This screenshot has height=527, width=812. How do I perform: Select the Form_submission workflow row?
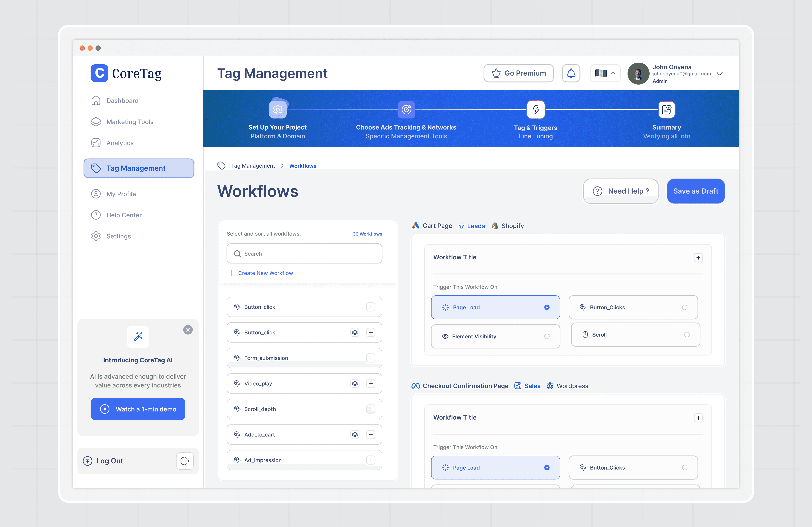(304, 358)
